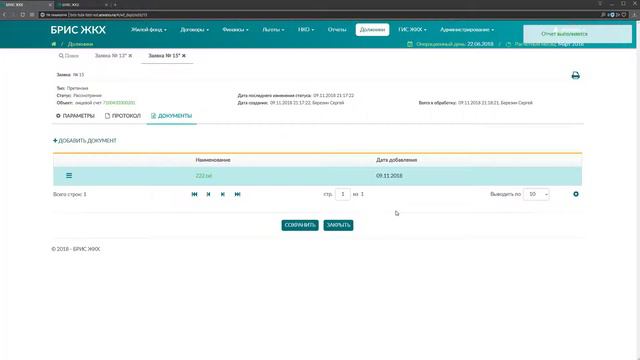Expand the Жилой фонд menu
The height and width of the screenshot is (360, 640).
coord(149,30)
